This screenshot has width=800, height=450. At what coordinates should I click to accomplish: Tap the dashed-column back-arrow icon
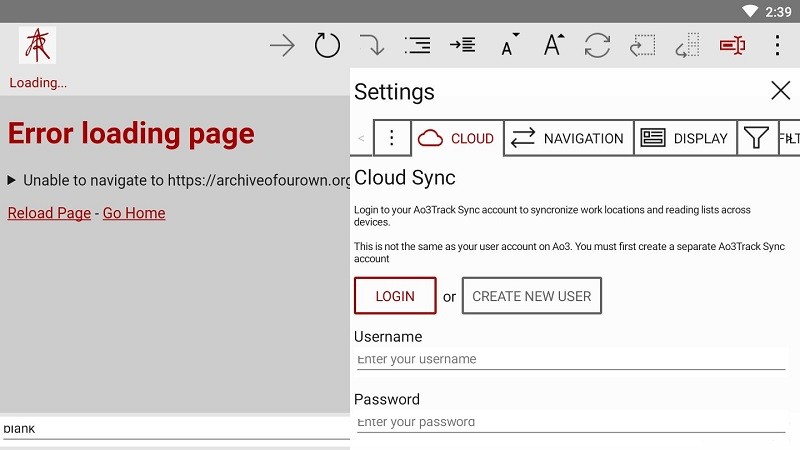coord(687,45)
